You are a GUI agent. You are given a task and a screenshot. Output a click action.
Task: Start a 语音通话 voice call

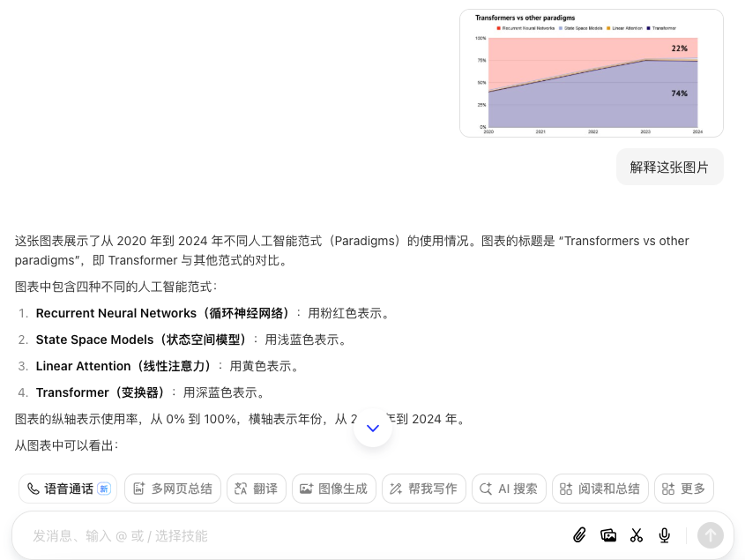(68, 489)
